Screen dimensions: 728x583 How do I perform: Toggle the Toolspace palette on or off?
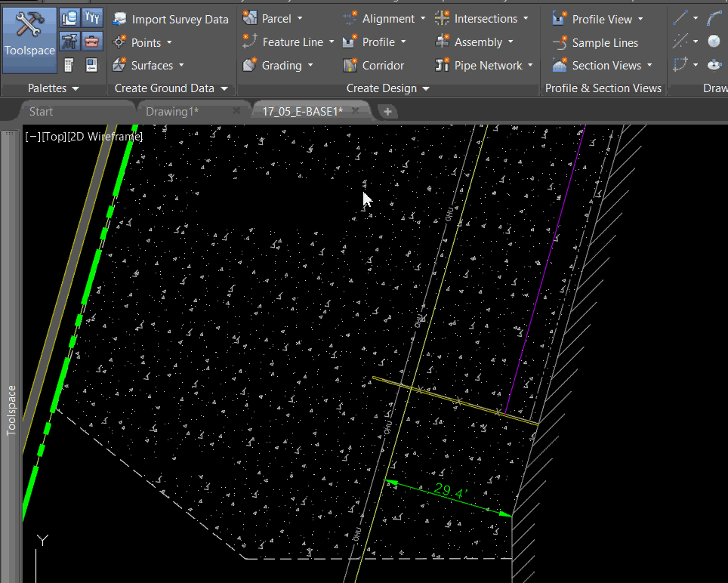click(x=29, y=38)
